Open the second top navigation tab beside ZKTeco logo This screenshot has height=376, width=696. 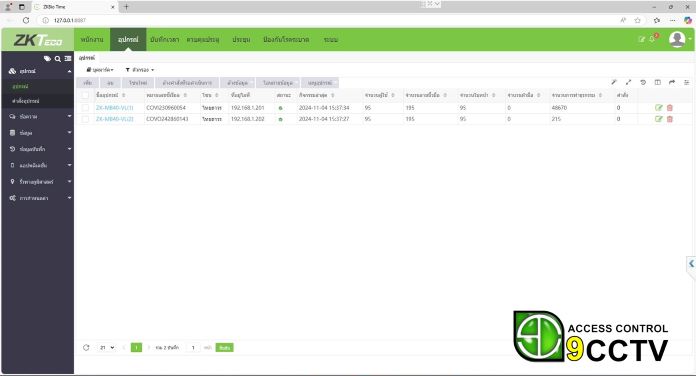pos(128,40)
